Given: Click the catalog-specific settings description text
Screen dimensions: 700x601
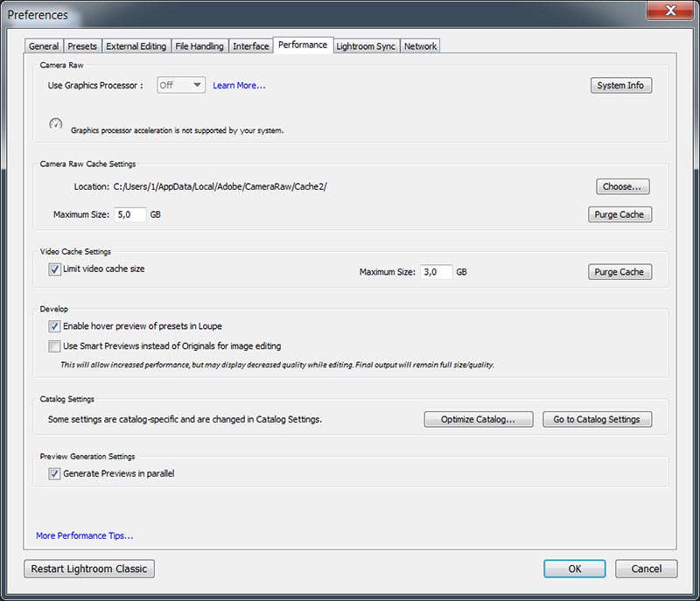Looking at the screenshot, I should click(x=185, y=419).
